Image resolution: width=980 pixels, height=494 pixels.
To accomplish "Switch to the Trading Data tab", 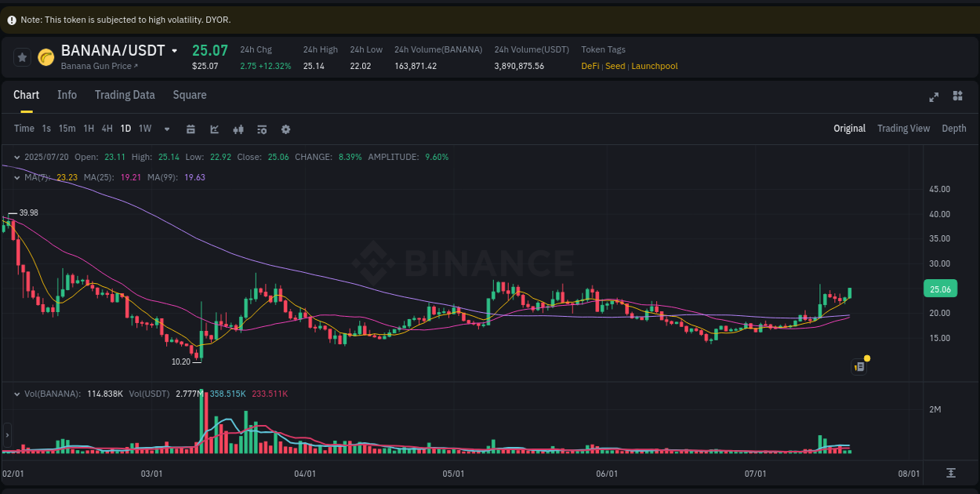I will [125, 94].
